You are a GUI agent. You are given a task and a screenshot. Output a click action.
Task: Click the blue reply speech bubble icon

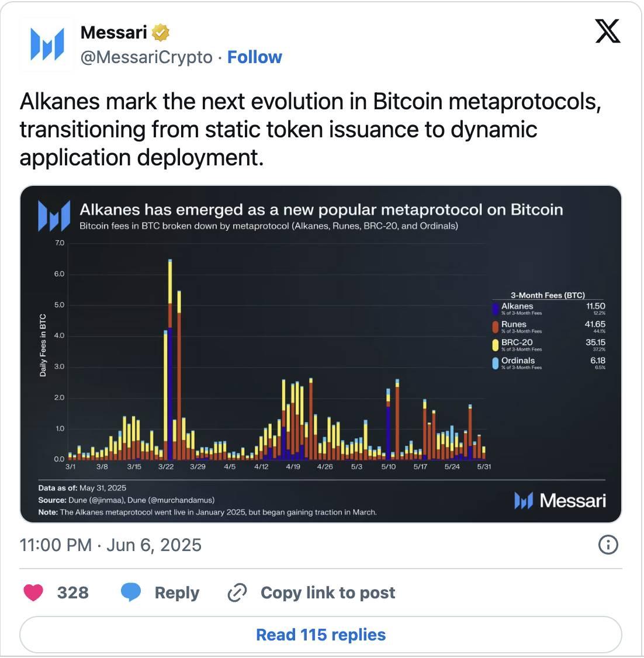click(131, 593)
